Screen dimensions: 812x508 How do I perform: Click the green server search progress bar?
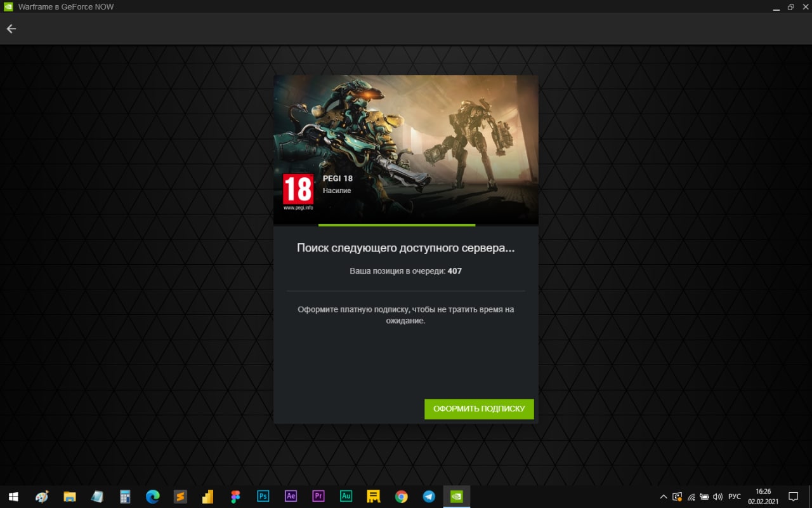tap(396, 225)
